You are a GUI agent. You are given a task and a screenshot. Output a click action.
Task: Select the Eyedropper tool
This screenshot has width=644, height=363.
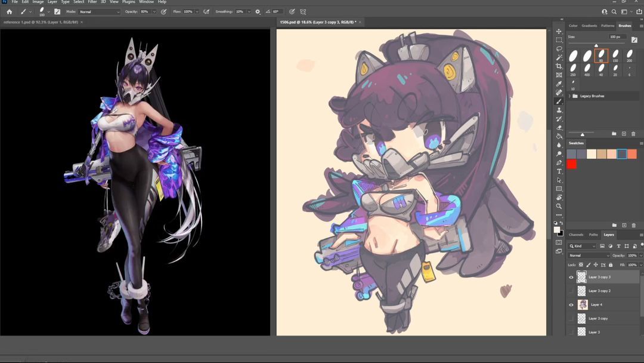coord(559,84)
